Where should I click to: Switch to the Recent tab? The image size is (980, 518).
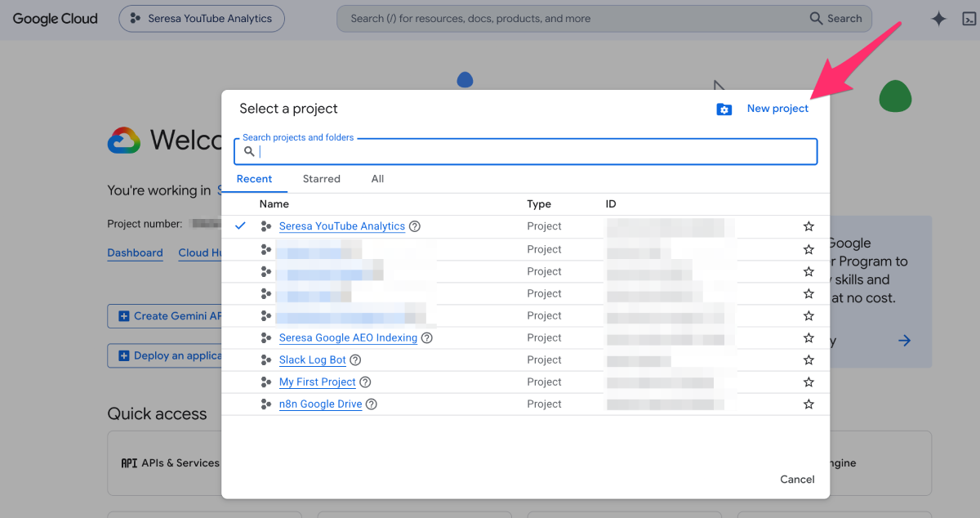click(254, 179)
